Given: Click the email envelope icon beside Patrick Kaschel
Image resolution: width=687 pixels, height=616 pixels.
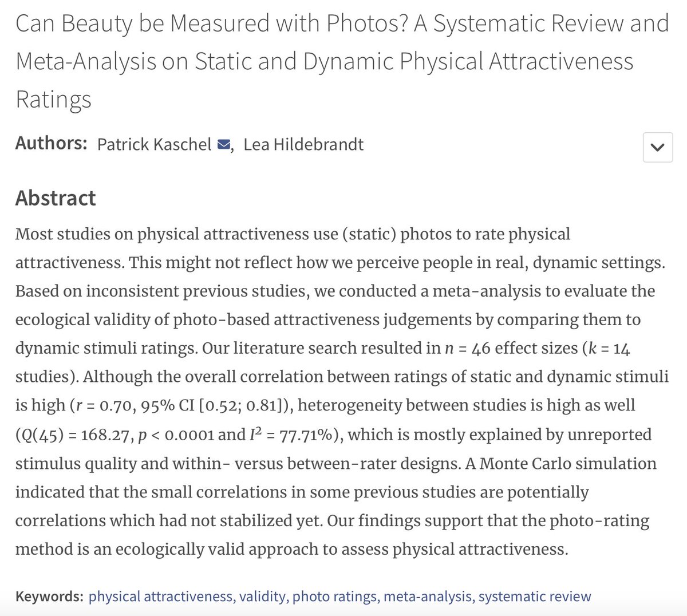Looking at the screenshot, I should (224, 144).
